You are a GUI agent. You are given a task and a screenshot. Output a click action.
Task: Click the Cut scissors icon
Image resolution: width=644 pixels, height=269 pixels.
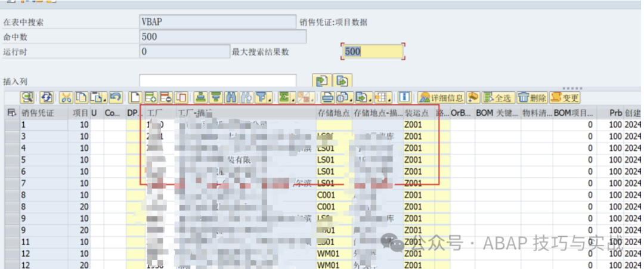(x=66, y=97)
